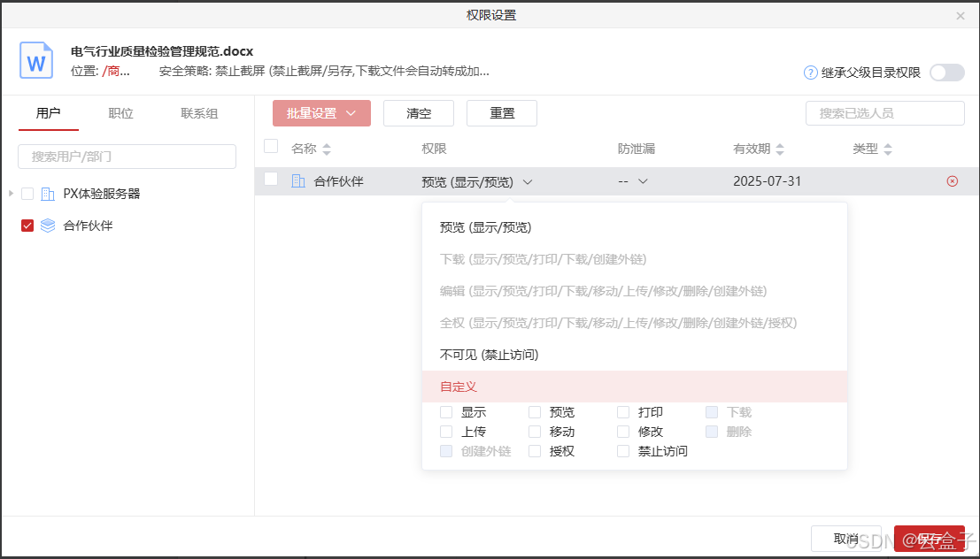Click the 2025-07-31 expiry date cell
Screen dimensions: 980x559
pos(767,181)
